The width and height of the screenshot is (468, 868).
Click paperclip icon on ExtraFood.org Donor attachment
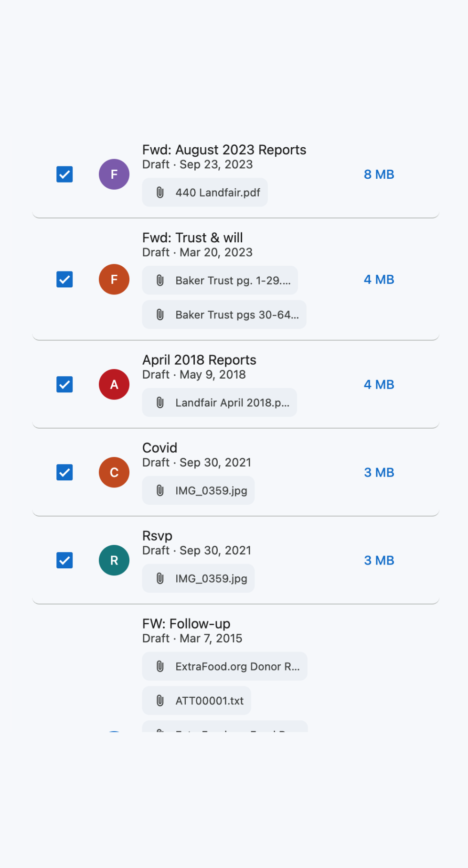[x=160, y=667]
